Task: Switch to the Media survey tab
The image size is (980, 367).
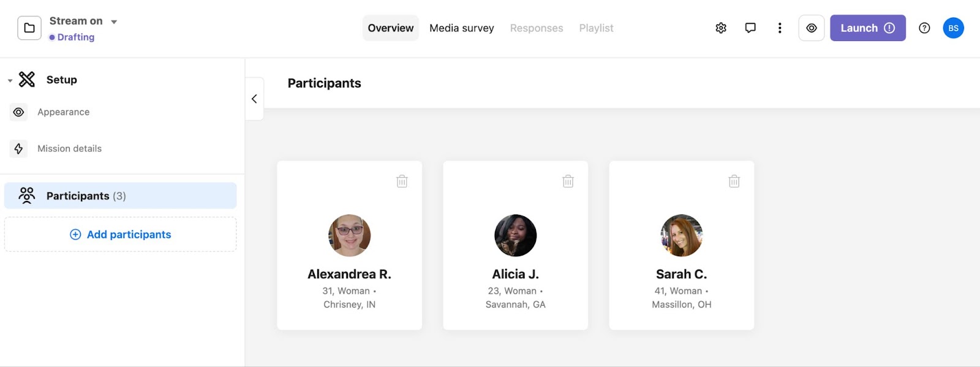Action: tap(461, 28)
